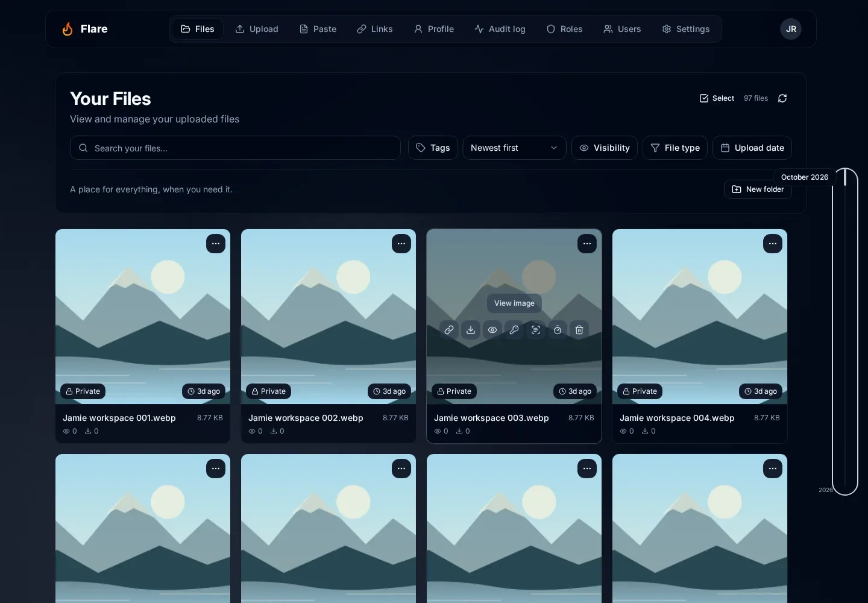Open the three-dot menu on Jamie workspace 002
Screen dimensions: 868x603
pyautogui.click(x=401, y=244)
